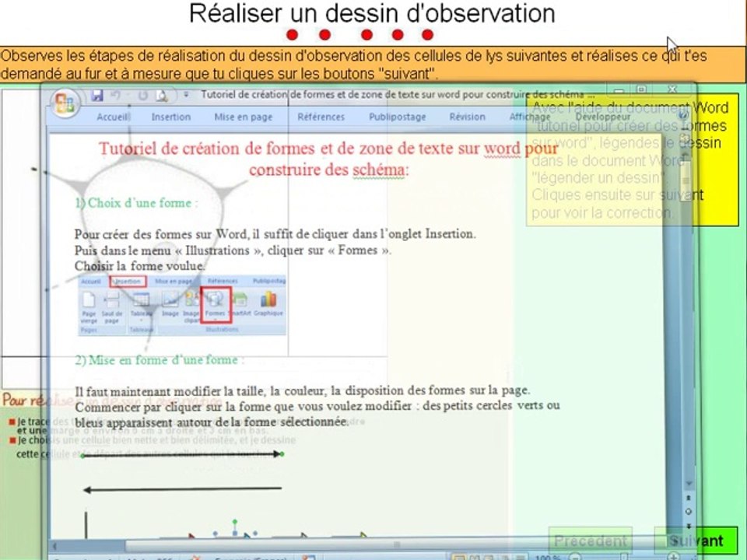Select the right-pointing arrow shape in the document
The height and width of the screenshot is (560, 747).
pyautogui.click(x=182, y=455)
